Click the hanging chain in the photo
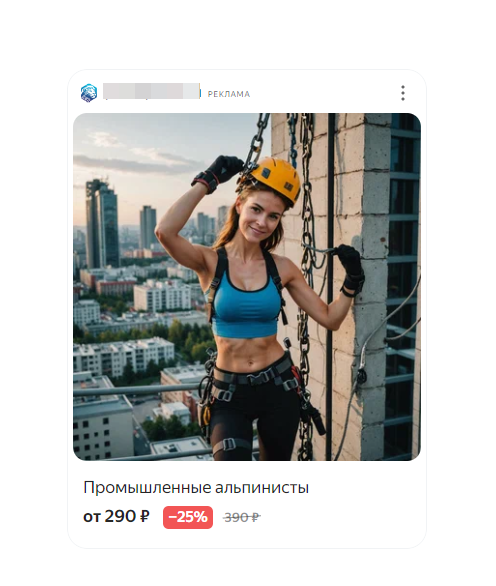496x586 pixels. [x=306, y=284]
